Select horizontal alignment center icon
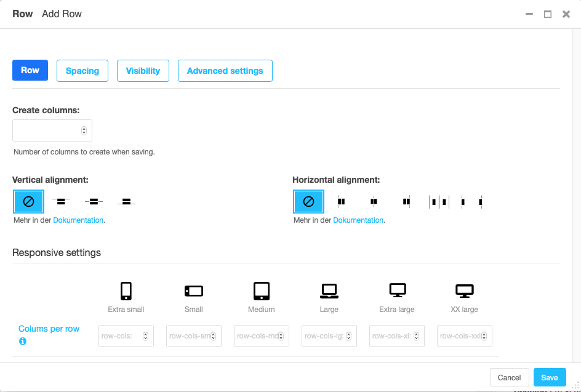Viewport: 581px width, 392px height. pyautogui.click(x=374, y=201)
